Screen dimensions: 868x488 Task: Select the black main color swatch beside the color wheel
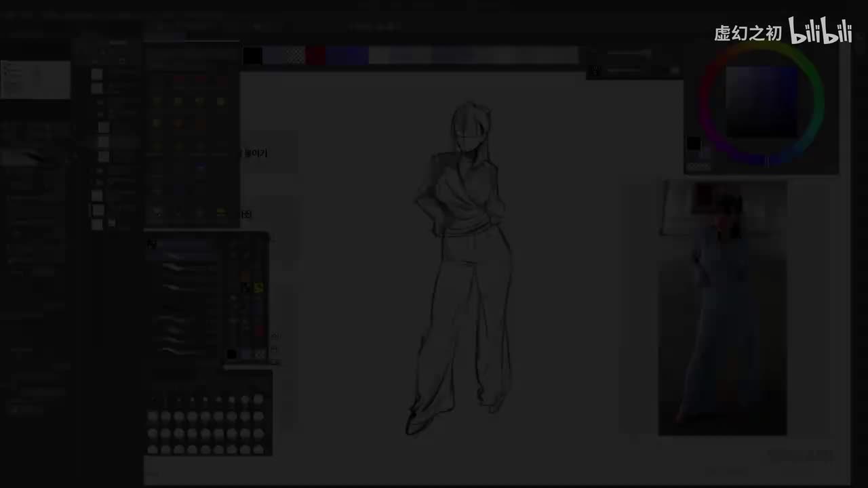(x=693, y=144)
